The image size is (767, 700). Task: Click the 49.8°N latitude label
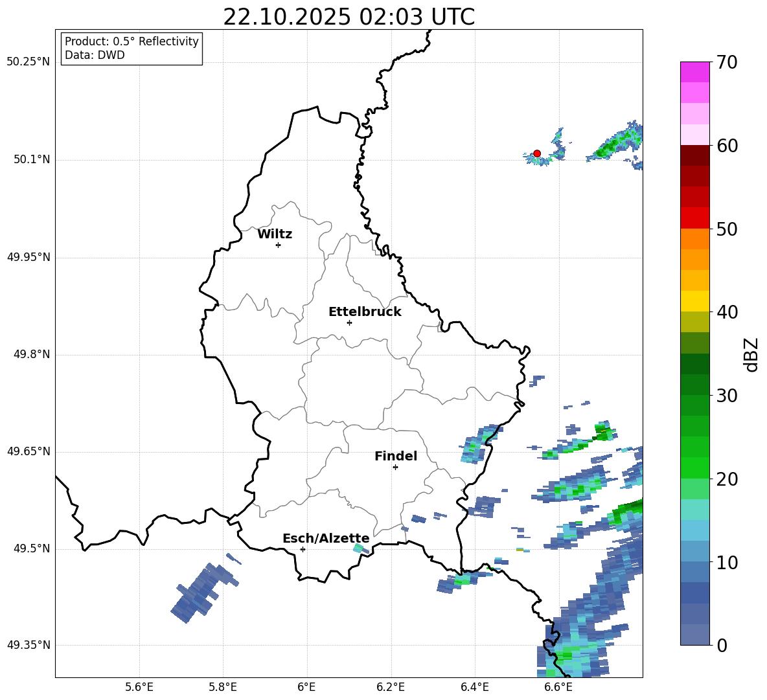pyautogui.click(x=32, y=354)
